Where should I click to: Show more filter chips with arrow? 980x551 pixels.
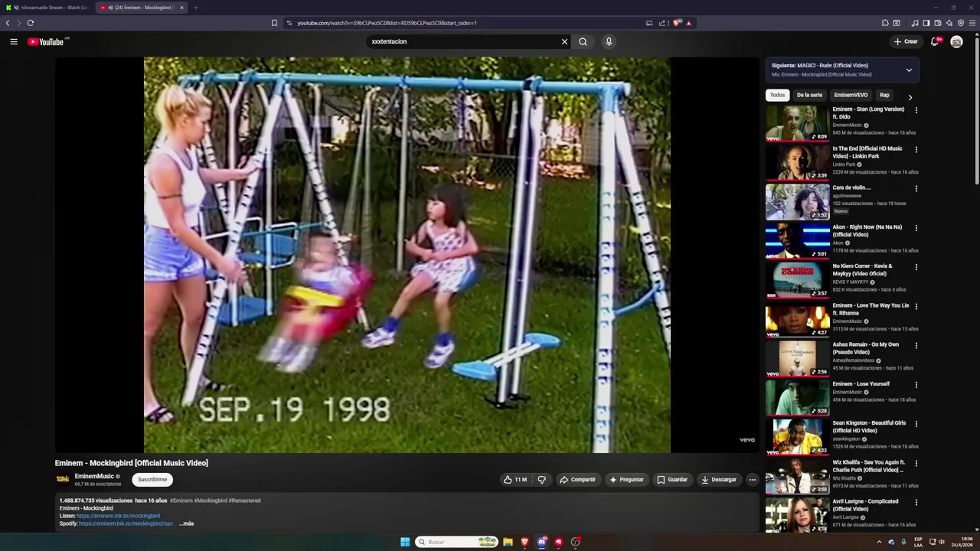(x=910, y=97)
